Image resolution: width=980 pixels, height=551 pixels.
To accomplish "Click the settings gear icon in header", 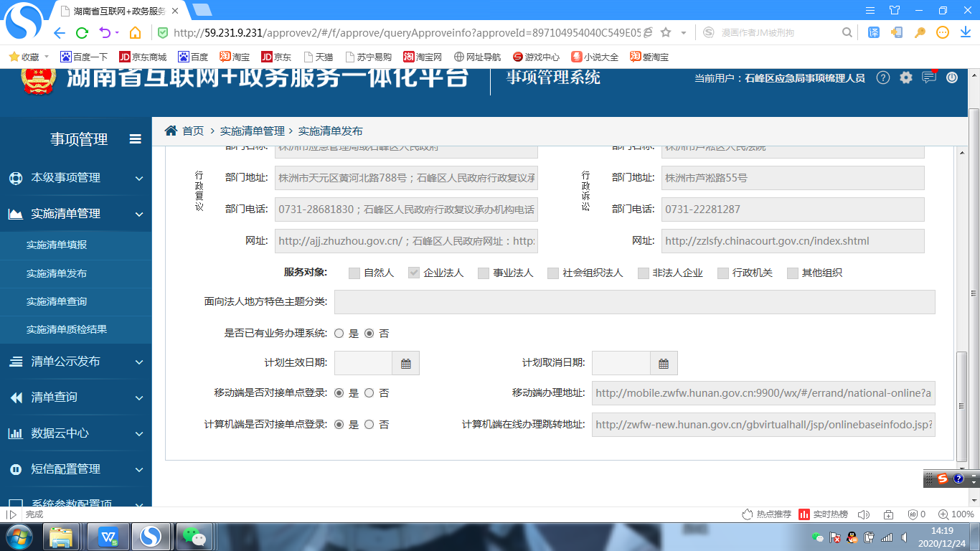I will (906, 78).
